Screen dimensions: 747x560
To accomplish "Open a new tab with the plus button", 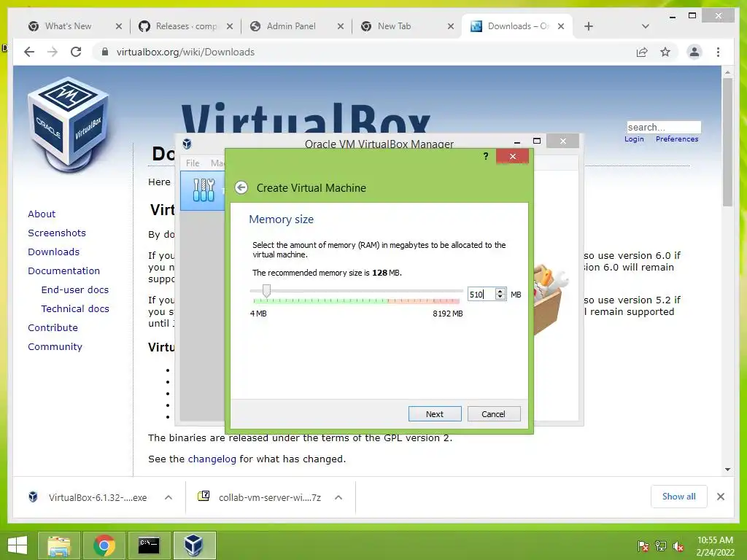I will [589, 26].
